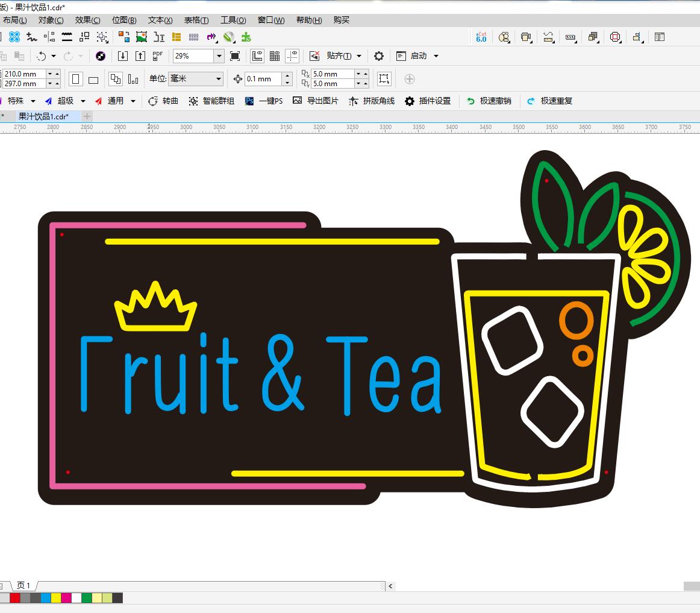Open the 文本(X) menu
Image resolution: width=700 pixels, height=613 pixels.
point(160,20)
